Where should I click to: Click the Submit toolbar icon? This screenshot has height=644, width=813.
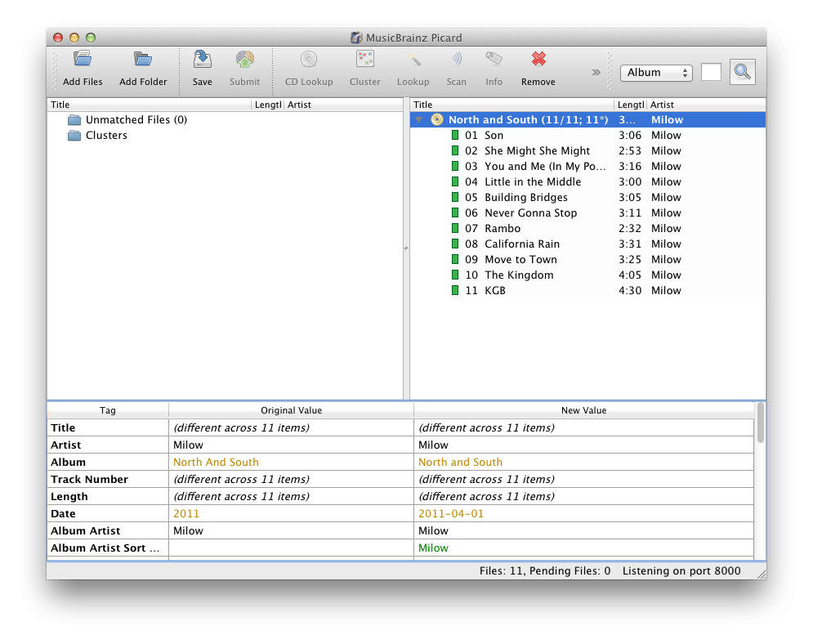point(245,59)
